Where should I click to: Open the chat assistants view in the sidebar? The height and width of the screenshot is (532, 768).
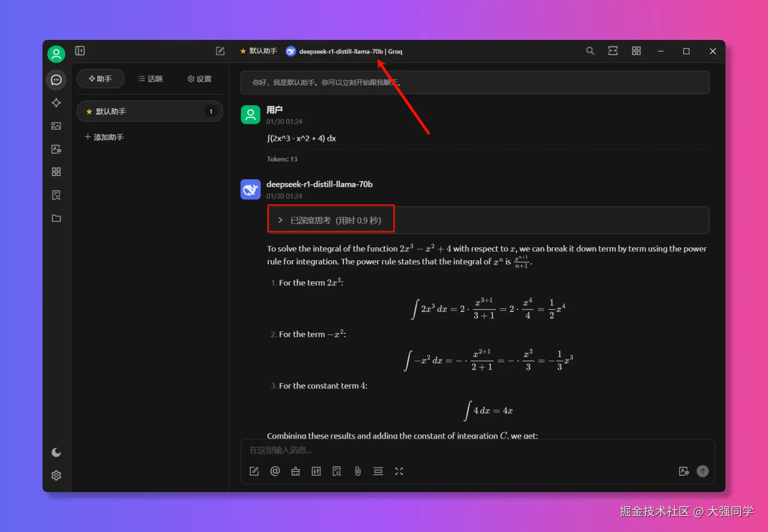pos(56,80)
